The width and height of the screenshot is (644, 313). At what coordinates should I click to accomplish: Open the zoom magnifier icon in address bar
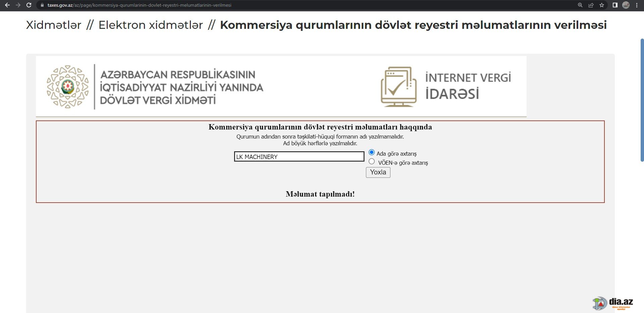point(580,5)
